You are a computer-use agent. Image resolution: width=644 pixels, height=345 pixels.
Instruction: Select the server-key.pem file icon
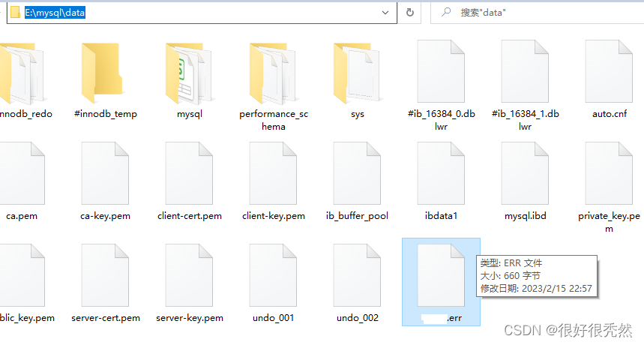tap(189, 275)
